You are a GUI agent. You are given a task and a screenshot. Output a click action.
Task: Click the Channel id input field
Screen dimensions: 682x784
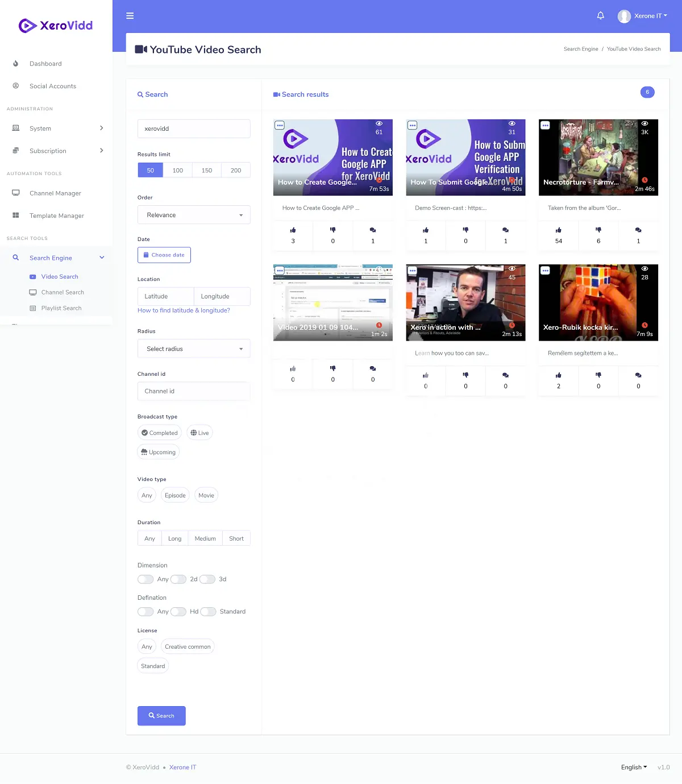click(x=194, y=391)
